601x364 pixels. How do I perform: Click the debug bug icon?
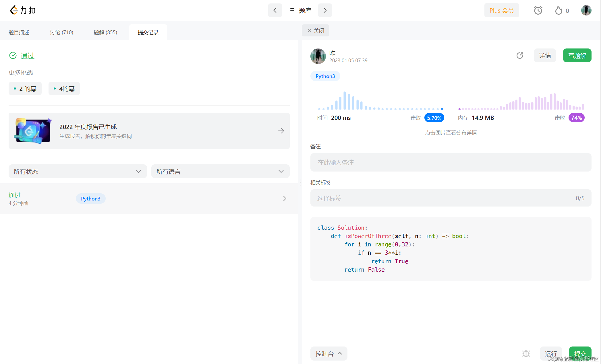tap(526, 353)
